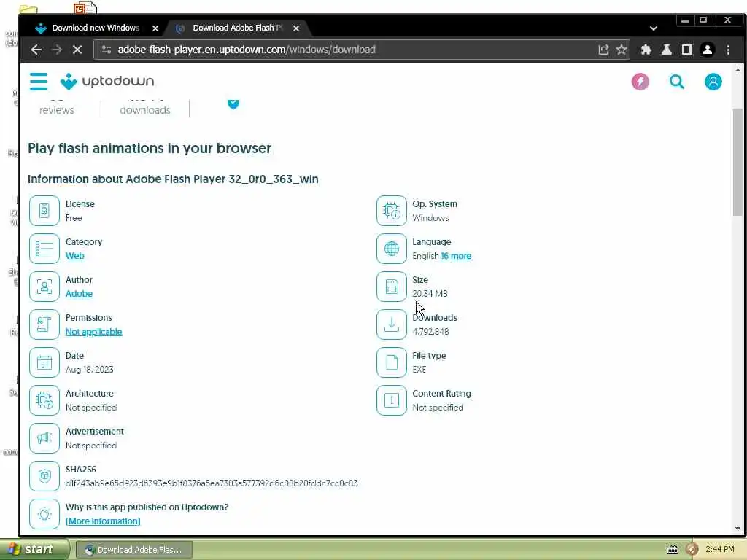This screenshot has width=747, height=560.
Task: Click the Download Adobe Flash taskbar button
Action: (x=134, y=550)
